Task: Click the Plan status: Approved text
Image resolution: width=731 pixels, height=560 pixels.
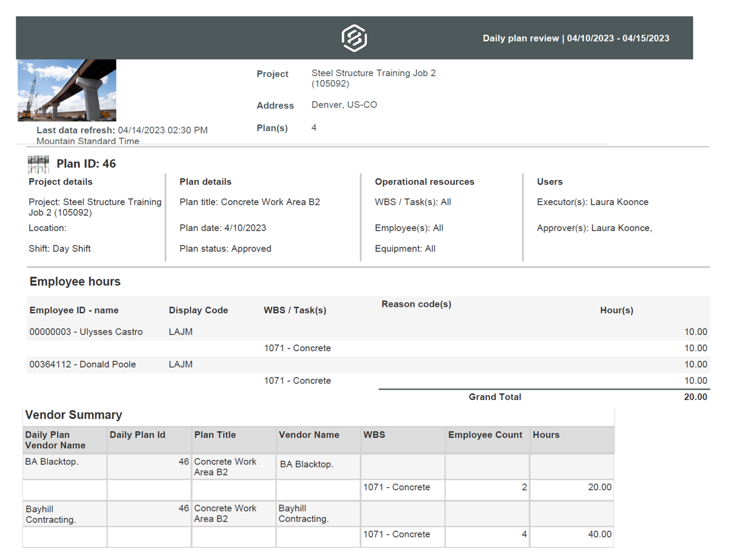Action: (x=225, y=248)
